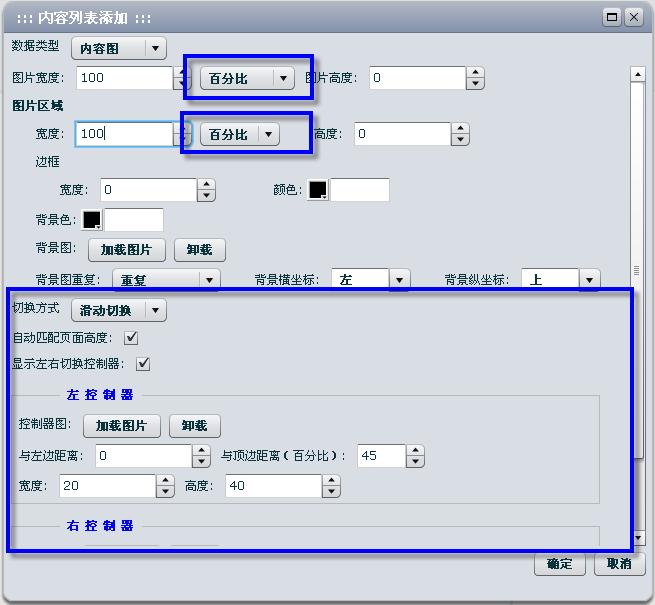The height and width of the screenshot is (605, 655).
Task: Close the 内容列表添加 dialog
Action: tap(633, 17)
